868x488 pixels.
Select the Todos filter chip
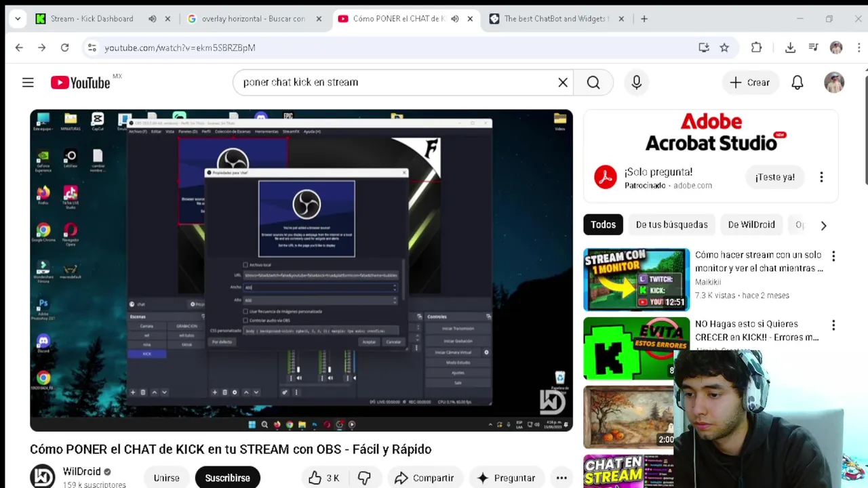603,224
